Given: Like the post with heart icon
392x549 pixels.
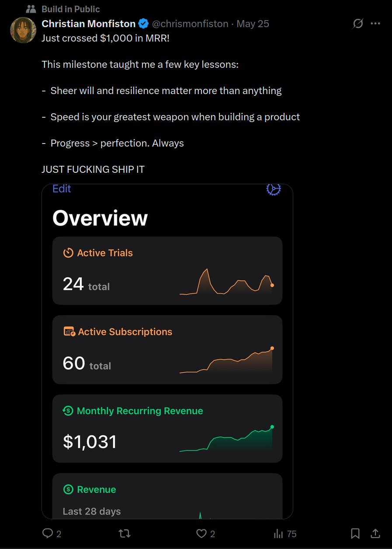Looking at the screenshot, I should 201,533.
